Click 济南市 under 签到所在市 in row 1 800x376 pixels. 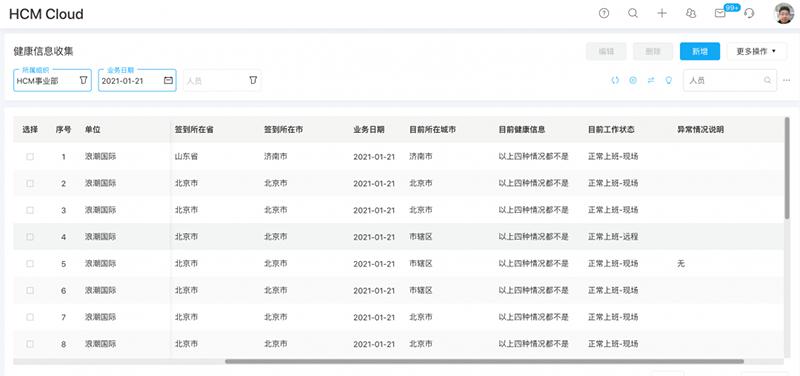click(x=276, y=157)
